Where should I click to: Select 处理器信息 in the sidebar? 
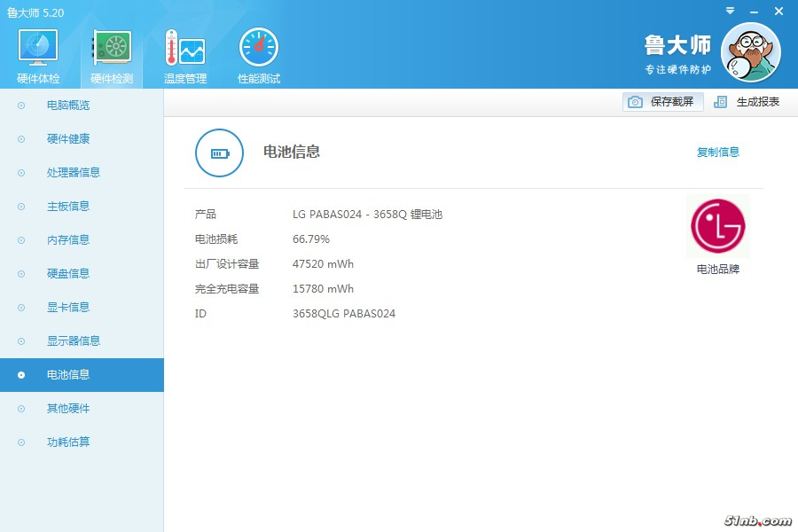[74, 173]
